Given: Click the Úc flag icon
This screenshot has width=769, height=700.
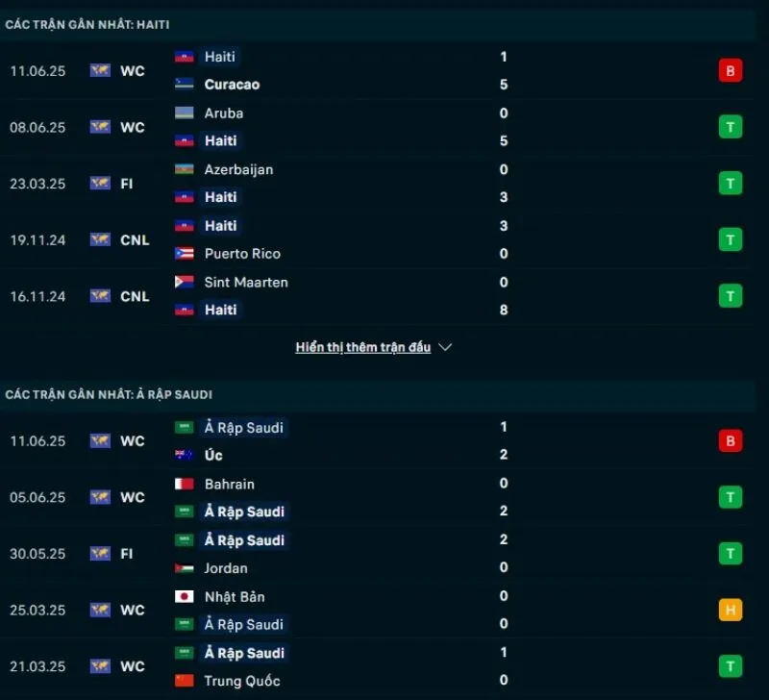Looking at the screenshot, I should [185, 455].
